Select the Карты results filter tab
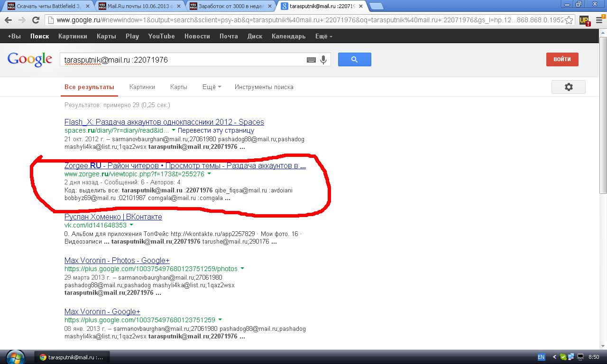Screen dimensions: 607x364 tap(179, 87)
